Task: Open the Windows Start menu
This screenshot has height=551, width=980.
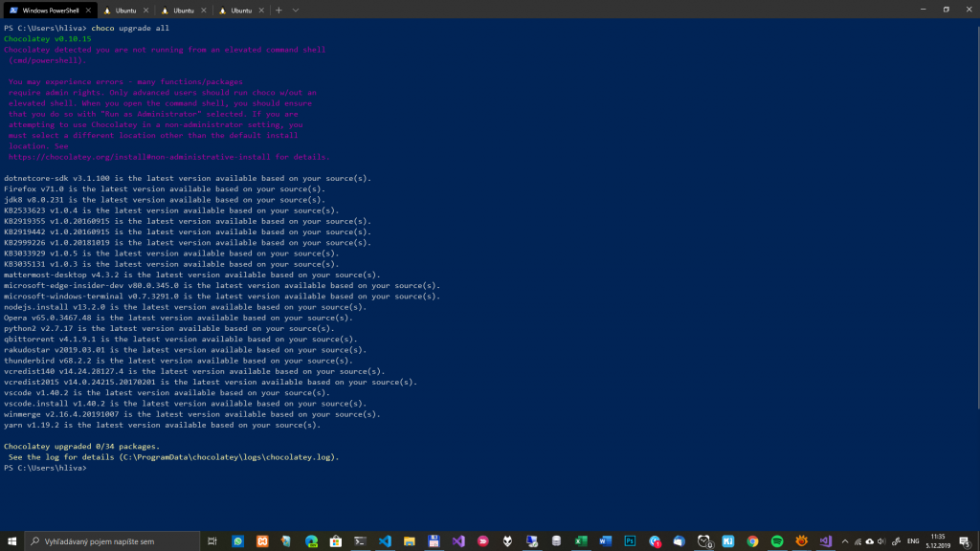Action: pos(11,541)
